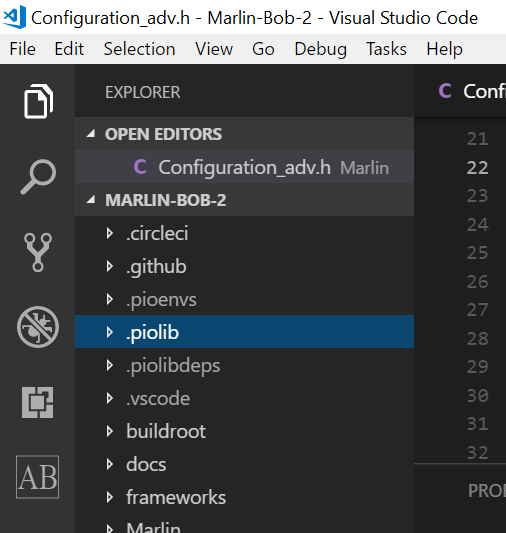Open the Selection menu

[139, 49]
